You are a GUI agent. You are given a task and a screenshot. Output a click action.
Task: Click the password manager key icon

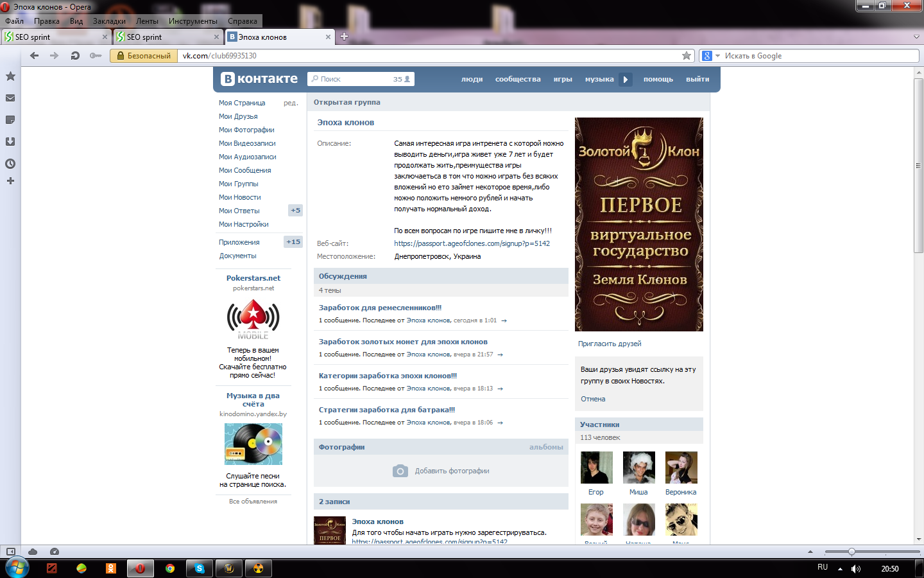[x=96, y=56]
